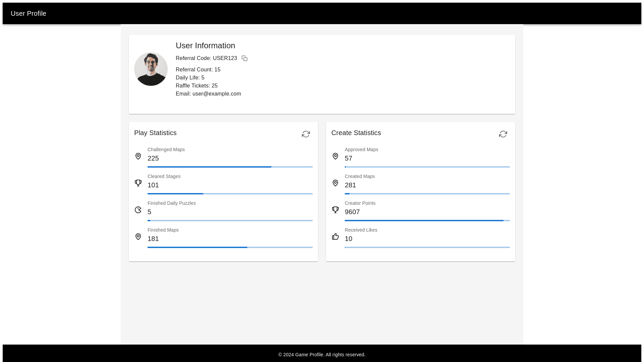Click the Challenged Maps progress bar
The width and height of the screenshot is (644, 362).
click(230, 167)
